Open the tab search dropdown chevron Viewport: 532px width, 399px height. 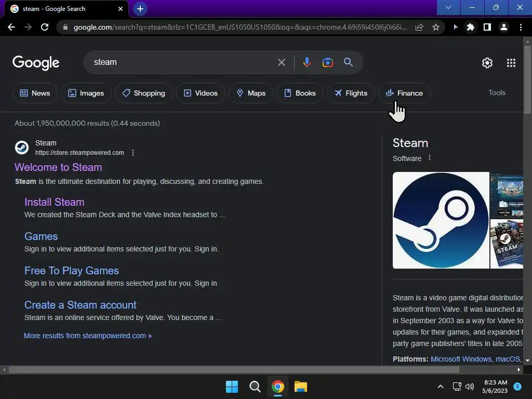point(448,7)
